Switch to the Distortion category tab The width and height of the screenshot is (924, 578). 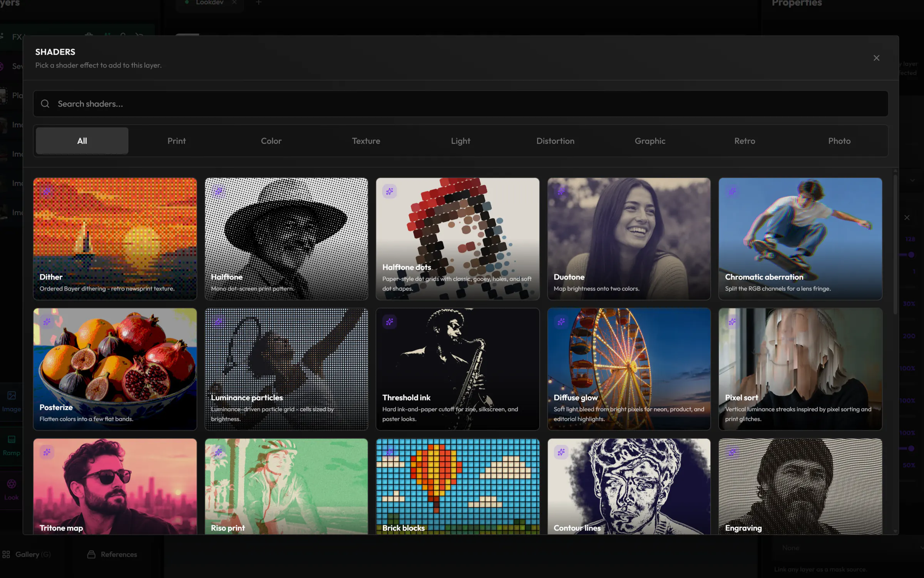click(556, 141)
